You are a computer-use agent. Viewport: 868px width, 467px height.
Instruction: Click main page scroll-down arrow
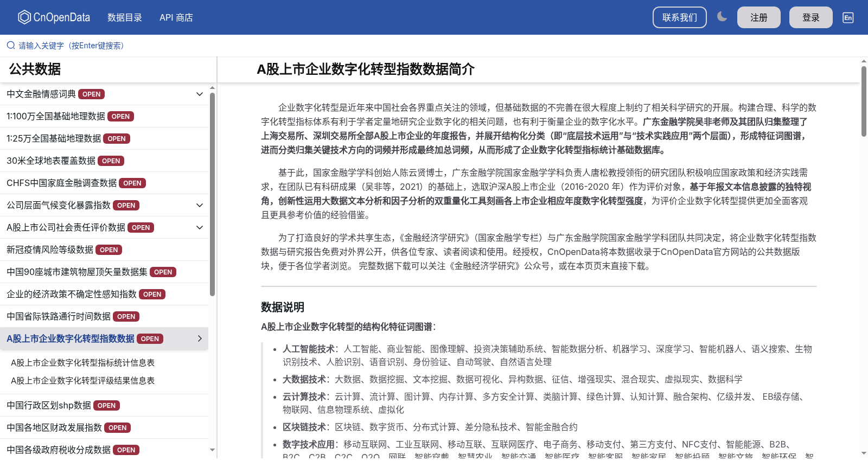864,453
